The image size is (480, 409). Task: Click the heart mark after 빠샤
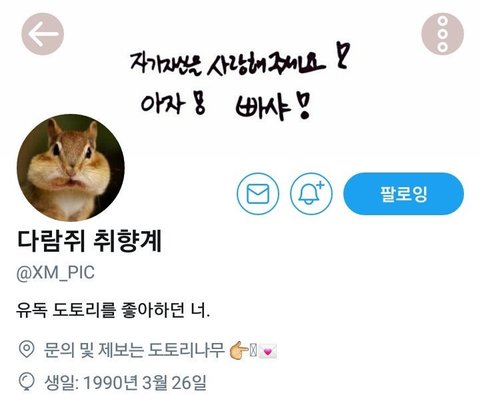tap(303, 106)
